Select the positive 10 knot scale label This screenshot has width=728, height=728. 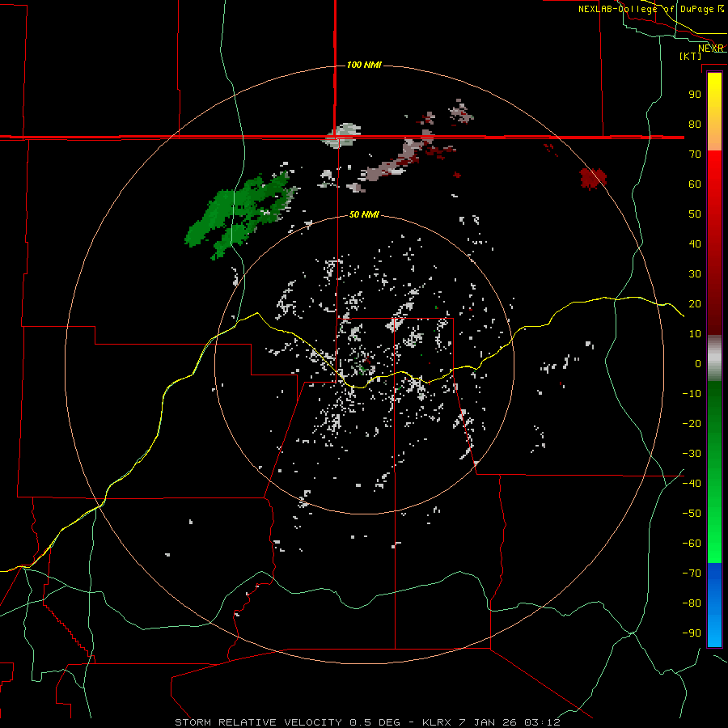coord(695,334)
